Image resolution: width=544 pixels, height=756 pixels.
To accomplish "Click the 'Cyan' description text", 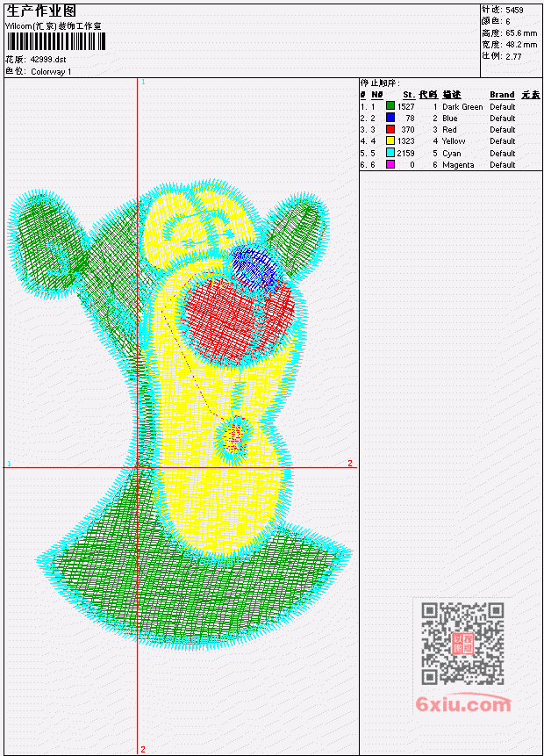I will 452,154.
